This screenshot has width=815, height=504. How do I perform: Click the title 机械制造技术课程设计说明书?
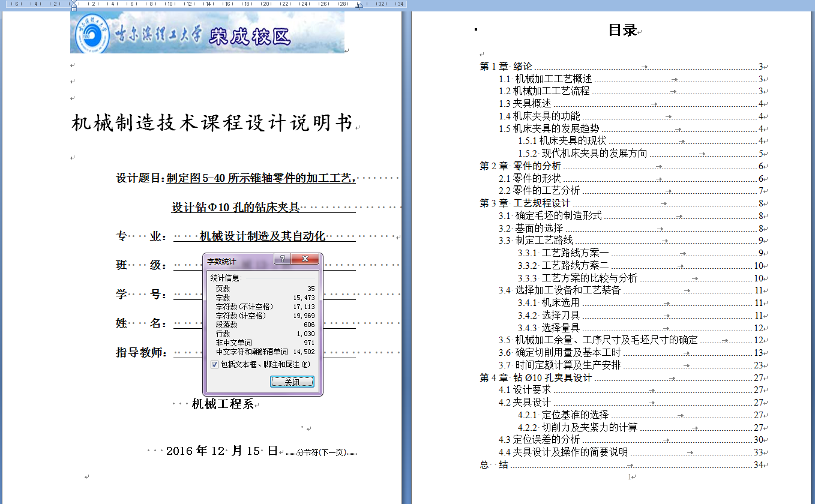click(x=212, y=123)
